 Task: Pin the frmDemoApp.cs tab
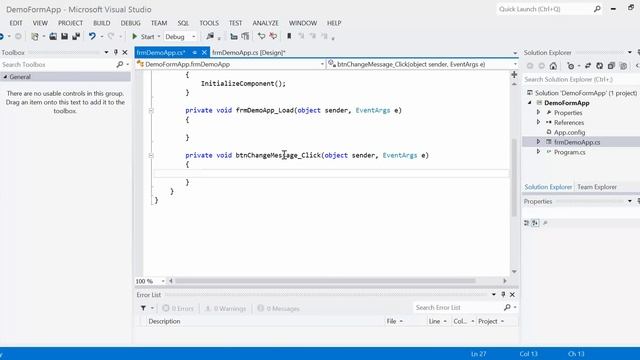coord(195,53)
